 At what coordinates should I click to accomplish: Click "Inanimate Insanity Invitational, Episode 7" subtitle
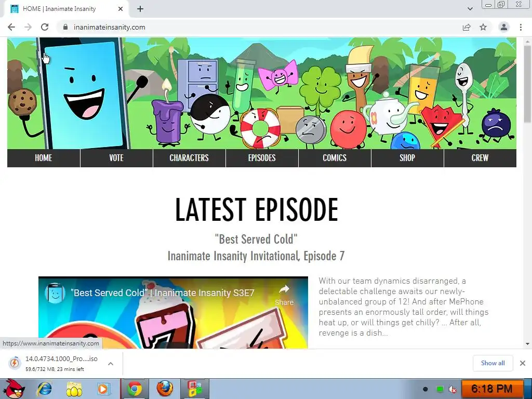(x=256, y=256)
